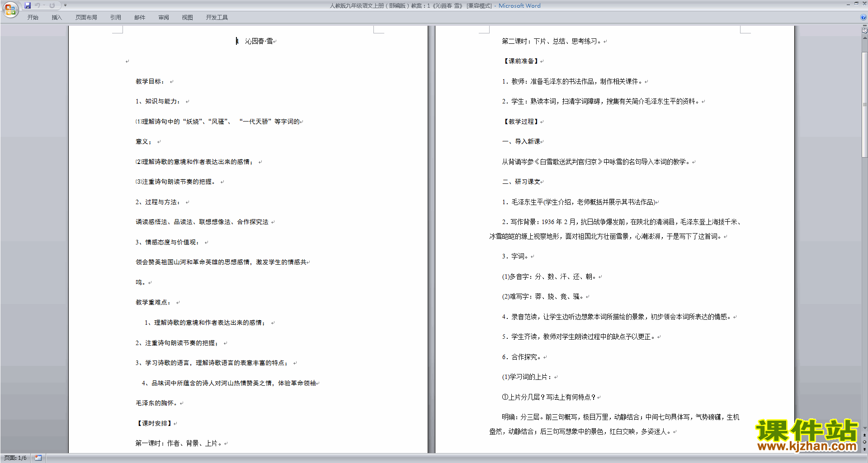Click the line 6．合作探究。

point(522,357)
